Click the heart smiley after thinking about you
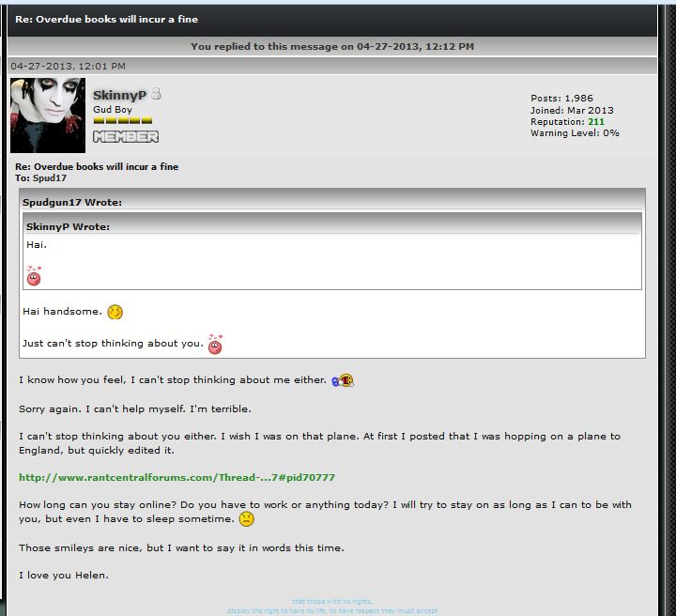This screenshot has width=676, height=616. pyautogui.click(x=215, y=344)
